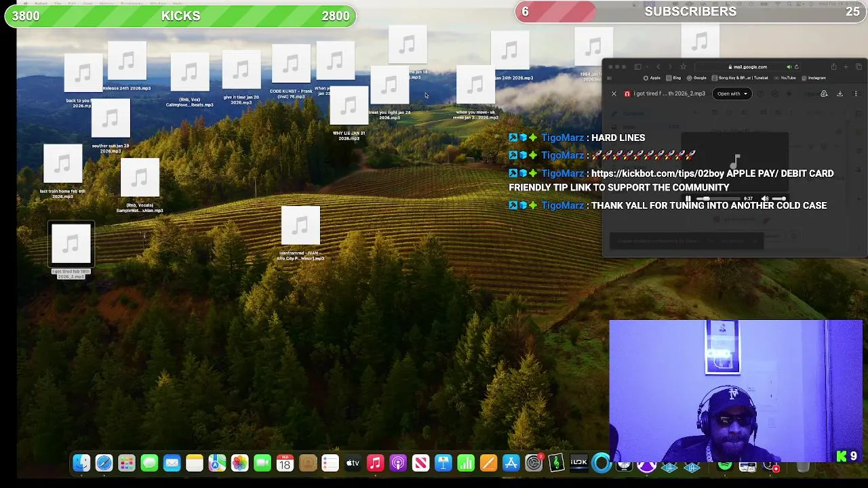Viewport: 868px width, 488px height.
Task: Select 'WHY LIE JAN 31 2026.mp3' file
Action: pyautogui.click(x=349, y=113)
